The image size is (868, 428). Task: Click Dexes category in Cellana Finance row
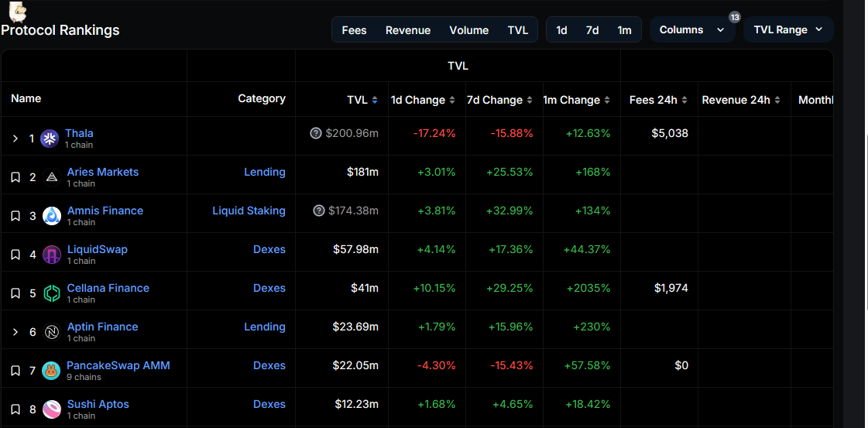tap(269, 288)
